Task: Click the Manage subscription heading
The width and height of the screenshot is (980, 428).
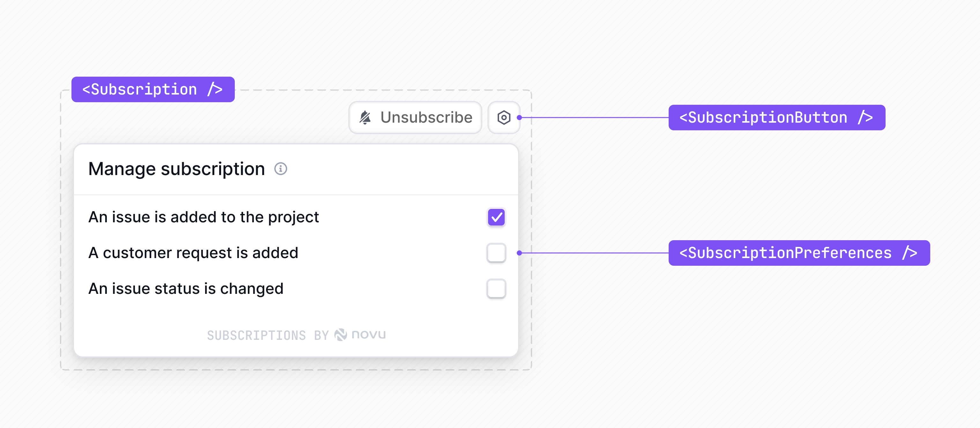Action: pyautogui.click(x=176, y=169)
